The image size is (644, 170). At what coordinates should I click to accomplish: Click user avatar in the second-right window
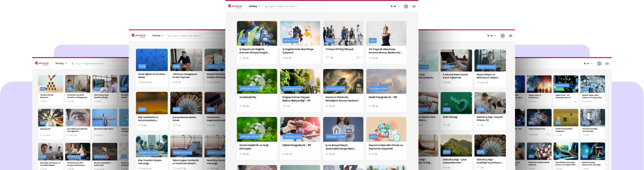503,36
